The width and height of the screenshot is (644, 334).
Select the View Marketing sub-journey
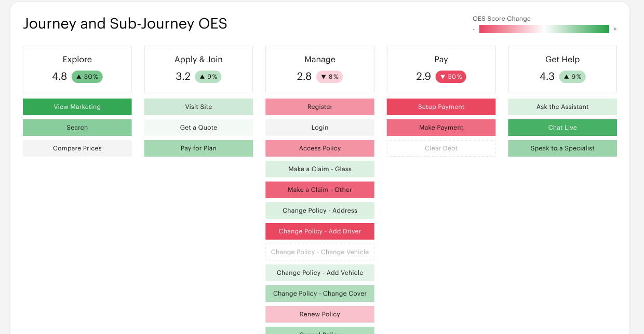click(77, 107)
